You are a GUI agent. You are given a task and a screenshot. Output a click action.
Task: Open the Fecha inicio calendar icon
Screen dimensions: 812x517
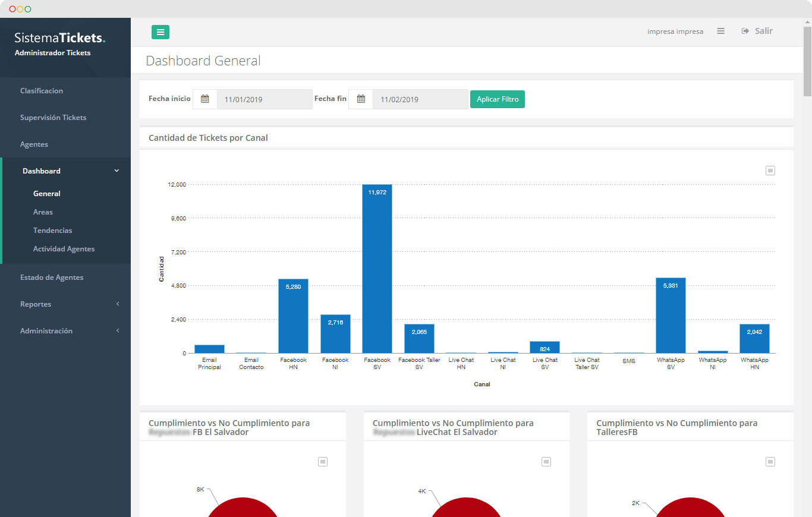pyautogui.click(x=205, y=99)
